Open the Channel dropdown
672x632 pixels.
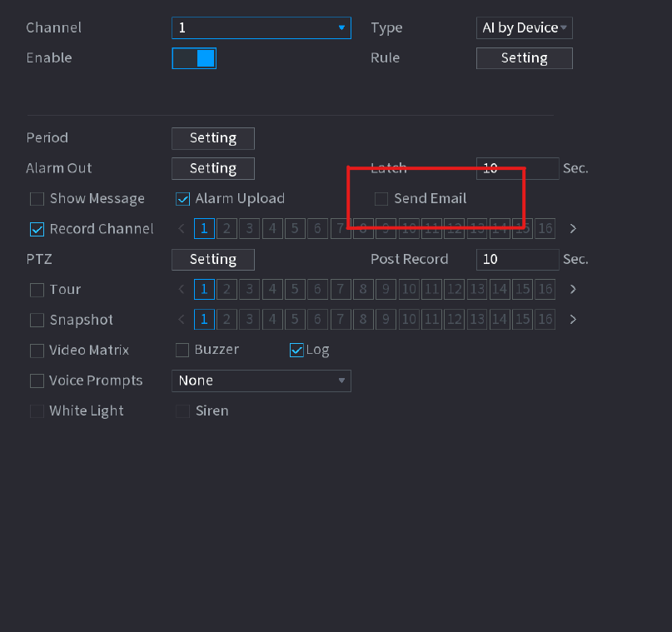[x=261, y=27]
